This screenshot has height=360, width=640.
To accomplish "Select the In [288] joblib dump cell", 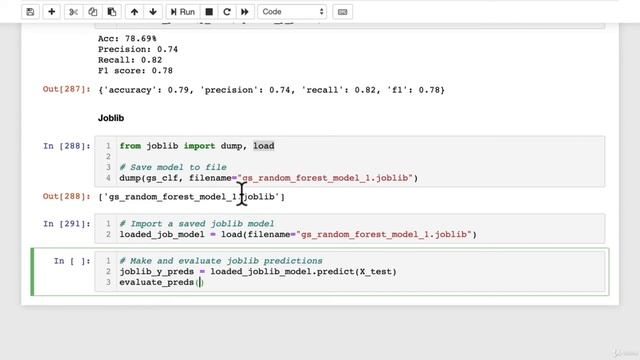I will (x=349, y=162).
